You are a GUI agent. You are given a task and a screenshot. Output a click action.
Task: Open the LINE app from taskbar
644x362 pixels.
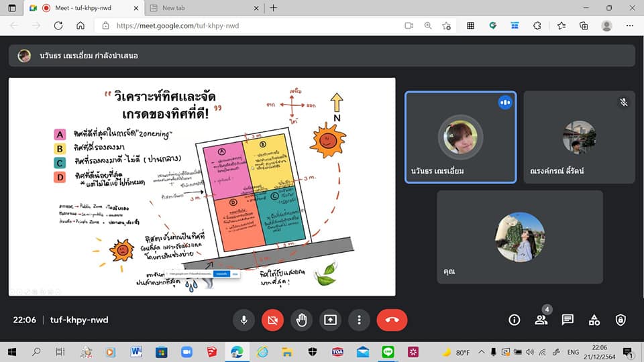388,352
